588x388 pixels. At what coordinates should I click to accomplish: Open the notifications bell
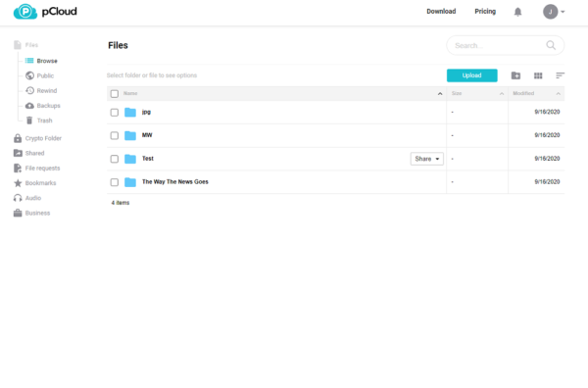(517, 12)
